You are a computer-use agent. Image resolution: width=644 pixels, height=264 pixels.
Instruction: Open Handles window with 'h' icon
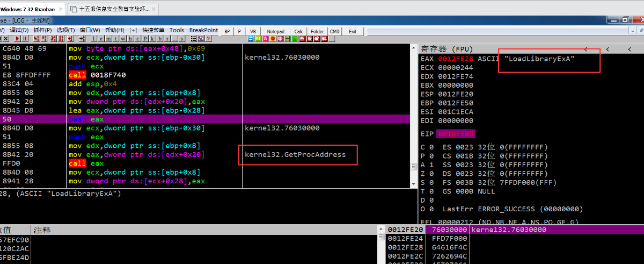coord(130,39)
